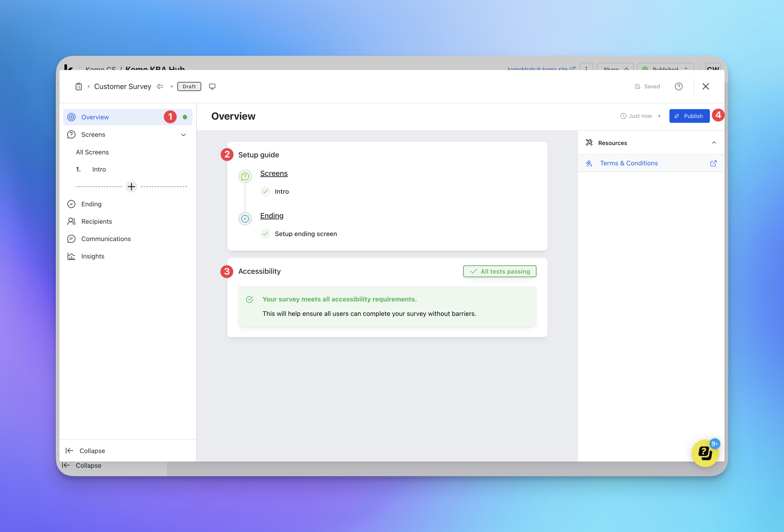784x532 pixels.
Task: Collapse the Resources panel chevron
Action: [x=714, y=143]
